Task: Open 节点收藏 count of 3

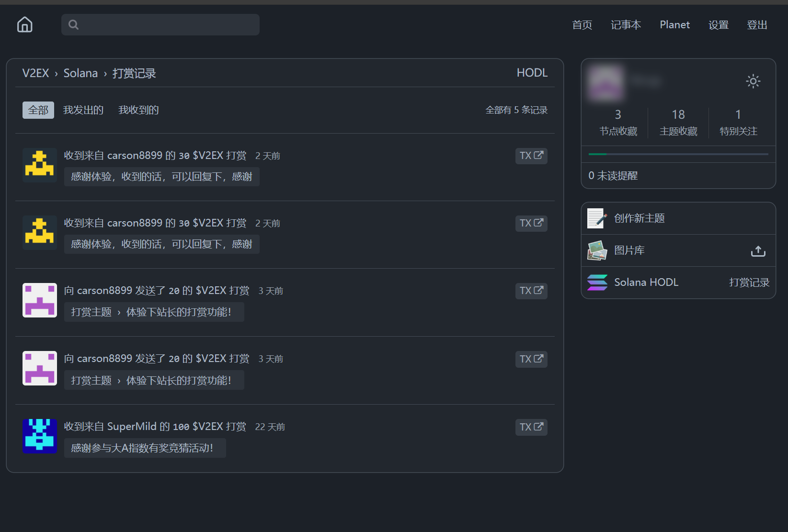Action: pos(618,123)
